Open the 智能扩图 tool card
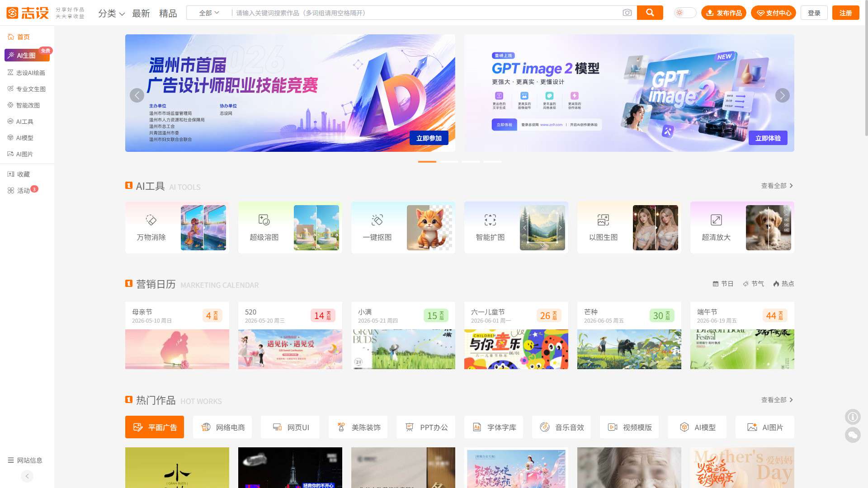 [516, 228]
